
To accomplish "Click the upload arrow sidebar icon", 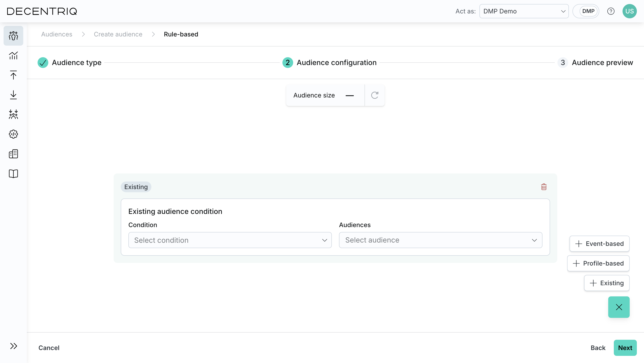I will coord(13,75).
